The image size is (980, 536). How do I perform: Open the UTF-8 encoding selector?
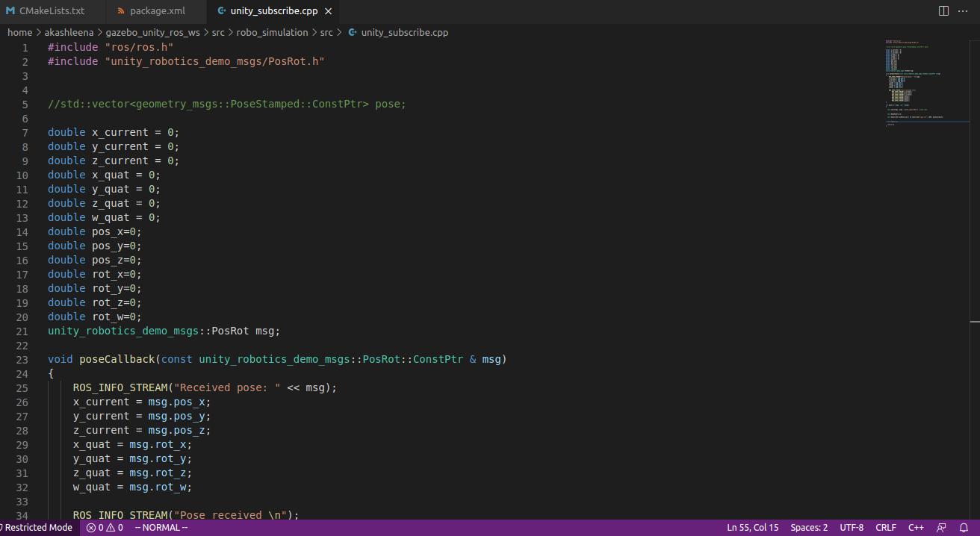(852, 527)
